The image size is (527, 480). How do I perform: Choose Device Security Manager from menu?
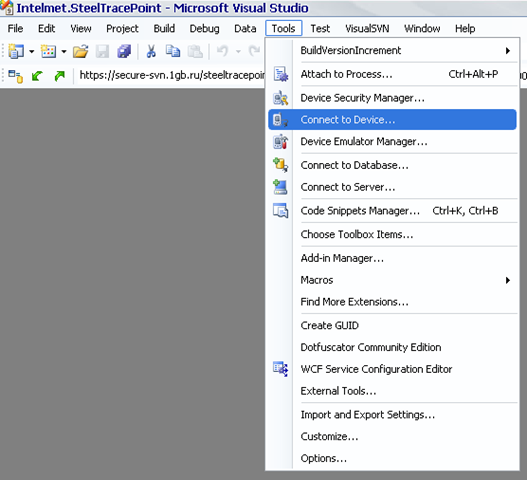point(392,98)
